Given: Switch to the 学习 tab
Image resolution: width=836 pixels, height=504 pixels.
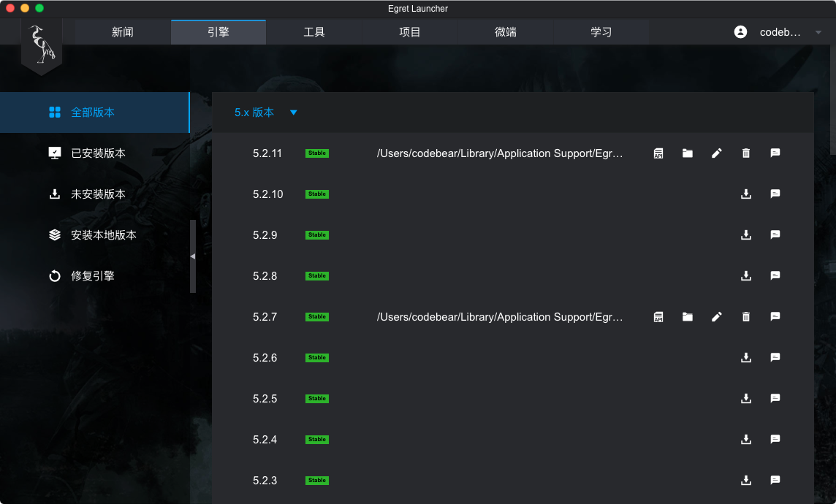Looking at the screenshot, I should (x=601, y=32).
